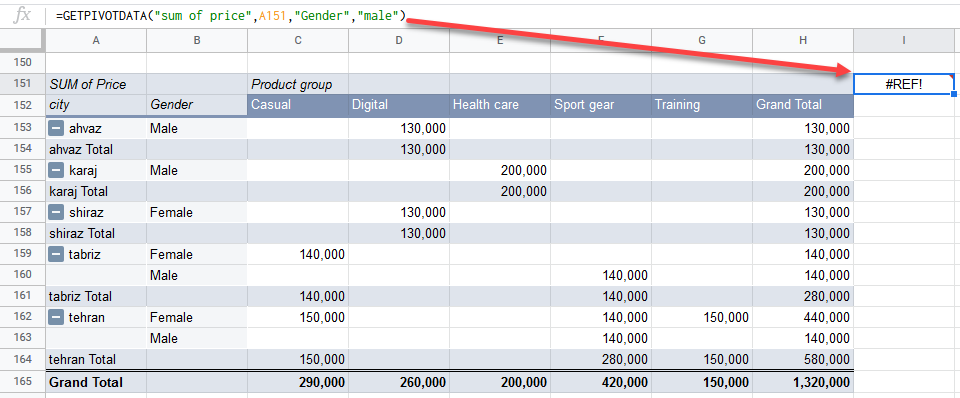Click the Digital column header
The height and width of the screenshot is (398, 960).
click(399, 105)
